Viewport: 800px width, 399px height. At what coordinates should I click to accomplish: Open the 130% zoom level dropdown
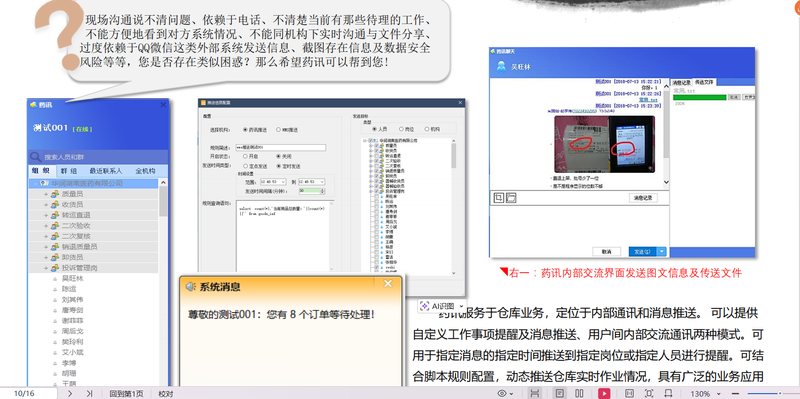[719, 393]
